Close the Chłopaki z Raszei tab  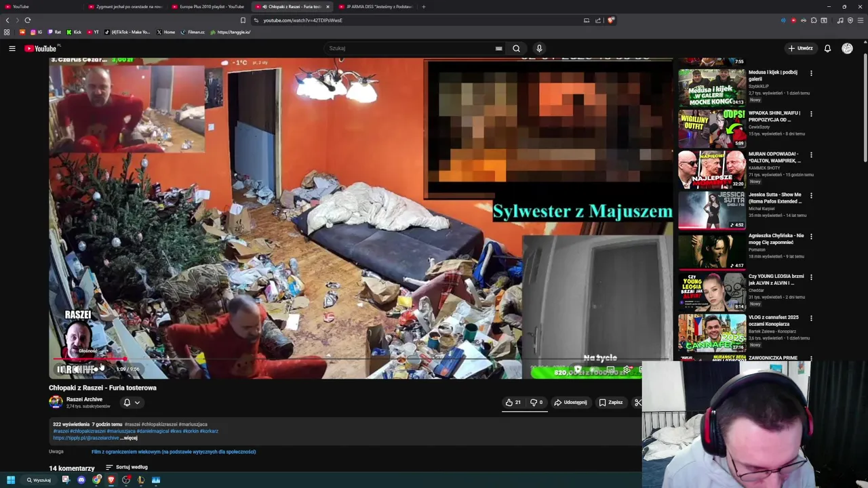(x=328, y=7)
